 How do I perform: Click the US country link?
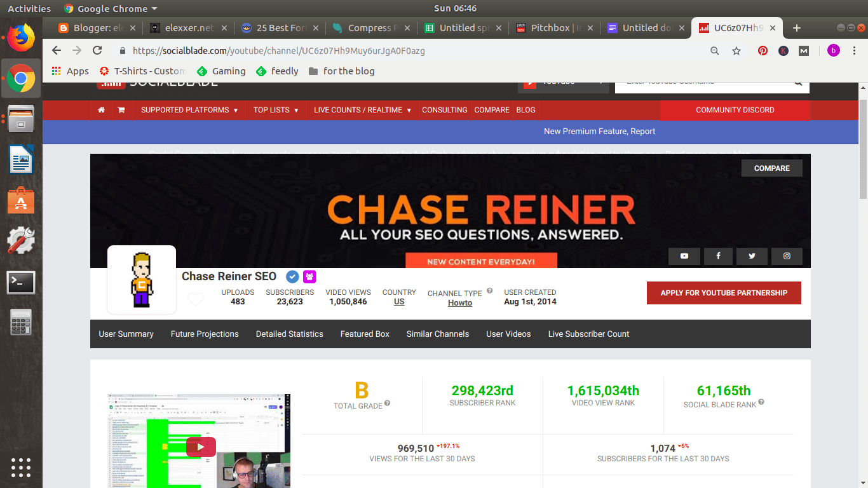point(399,302)
